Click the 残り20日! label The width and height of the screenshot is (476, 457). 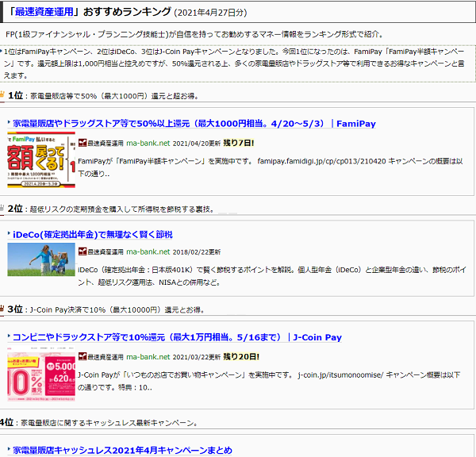(241, 356)
